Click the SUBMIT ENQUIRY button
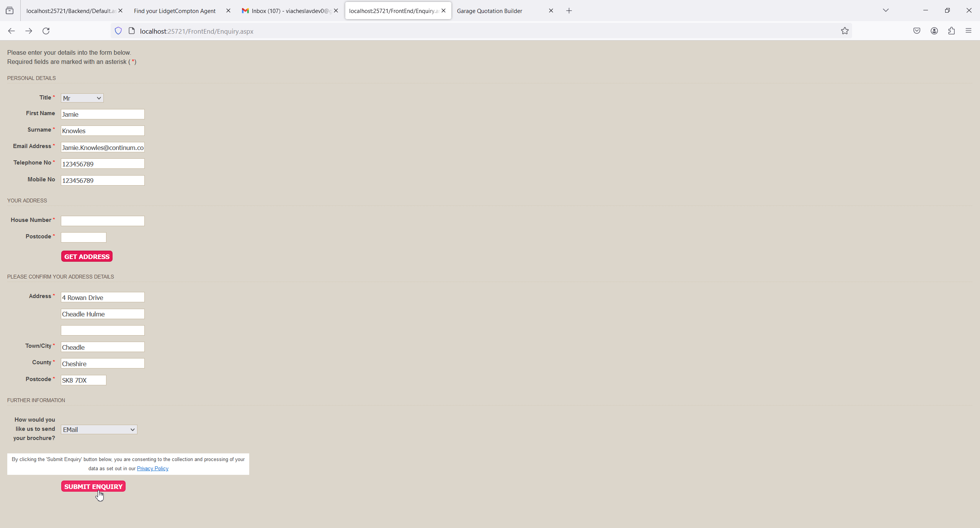 point(93,487)
